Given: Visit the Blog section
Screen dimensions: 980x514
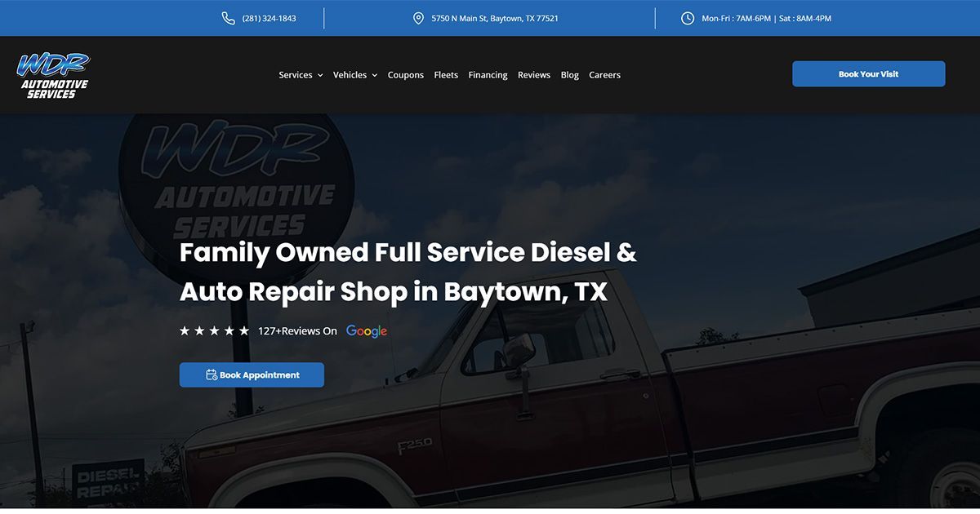Looking at the screenshot, I should 569,74.
